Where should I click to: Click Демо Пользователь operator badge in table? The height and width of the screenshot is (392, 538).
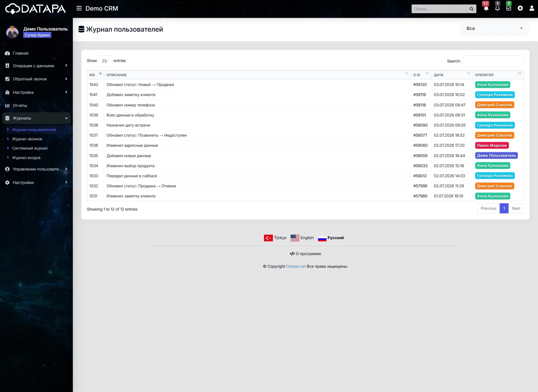coord(496,156)
